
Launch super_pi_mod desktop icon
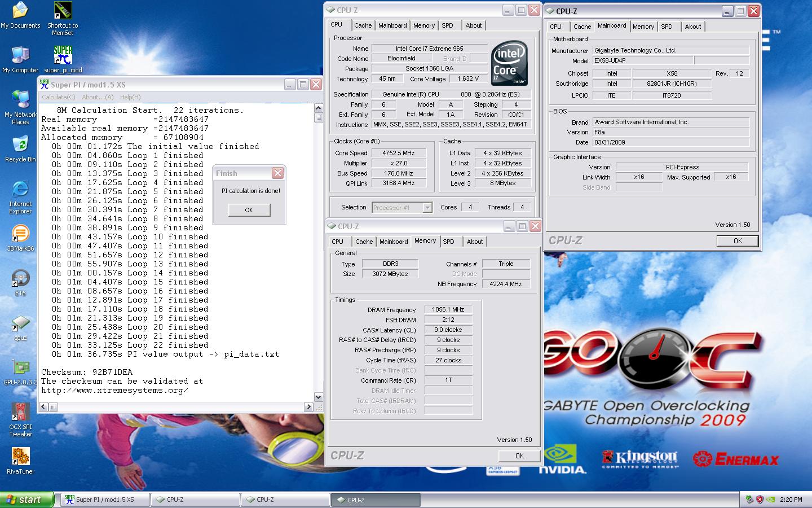tap(63, 59)
